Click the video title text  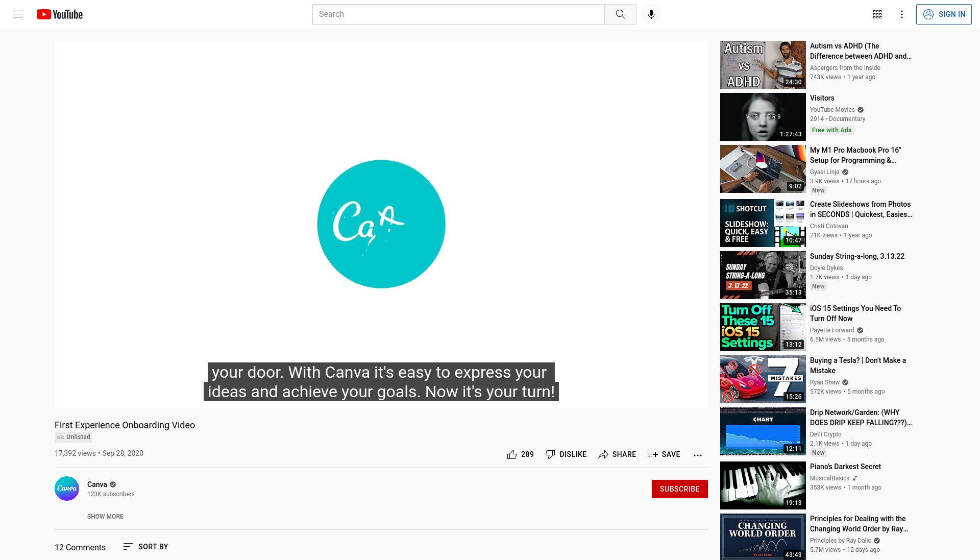(125, 425)
